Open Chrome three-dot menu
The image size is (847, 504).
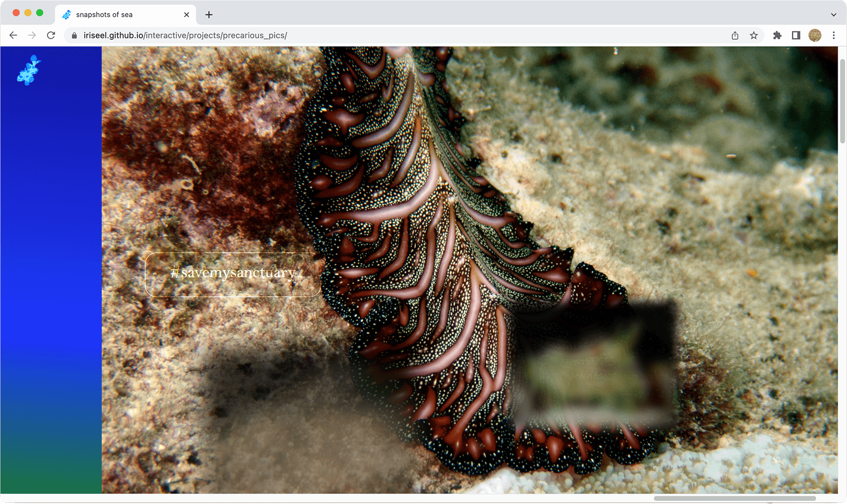coord(834,35)
